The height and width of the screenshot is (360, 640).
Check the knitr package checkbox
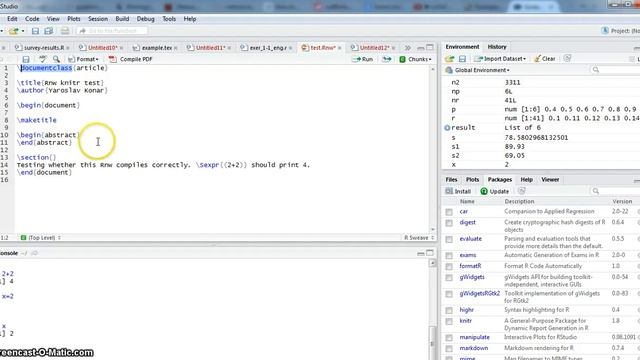click(449, 322)
